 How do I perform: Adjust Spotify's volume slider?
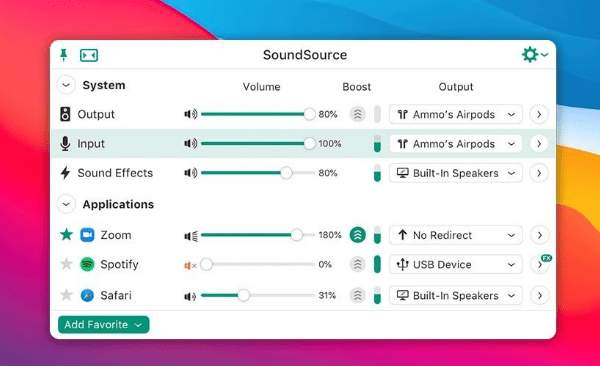pos(258,264)
